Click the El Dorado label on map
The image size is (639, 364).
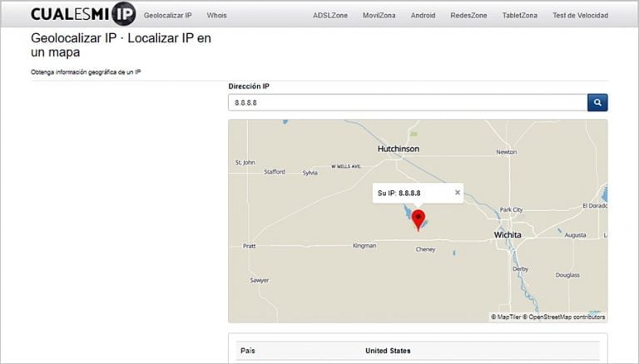pos(596,205)
